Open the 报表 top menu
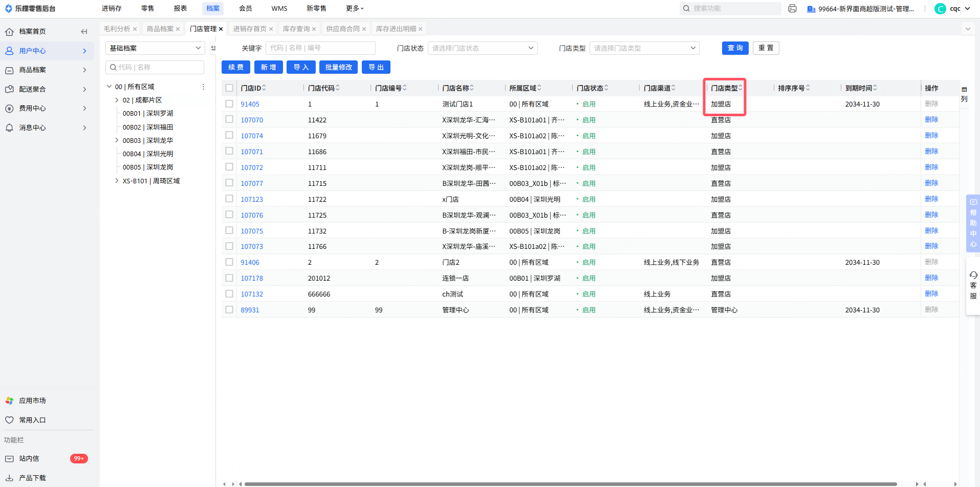 (x=180, y=9)
